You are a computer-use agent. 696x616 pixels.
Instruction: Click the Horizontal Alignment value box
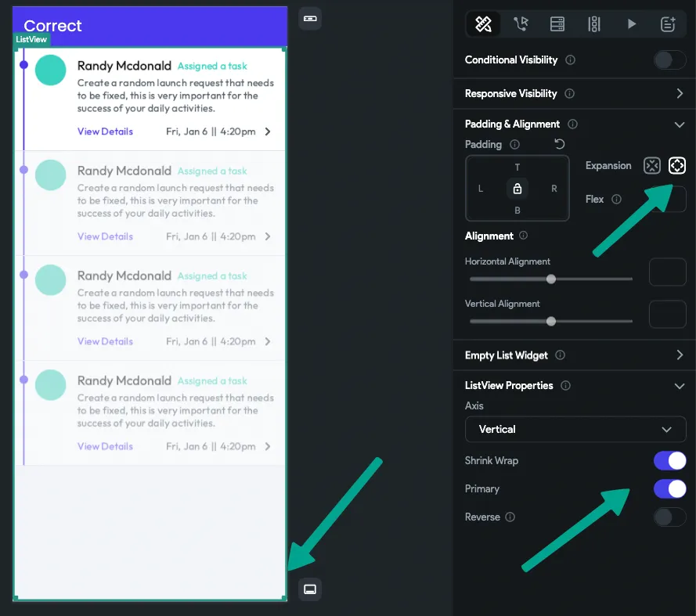668,272
